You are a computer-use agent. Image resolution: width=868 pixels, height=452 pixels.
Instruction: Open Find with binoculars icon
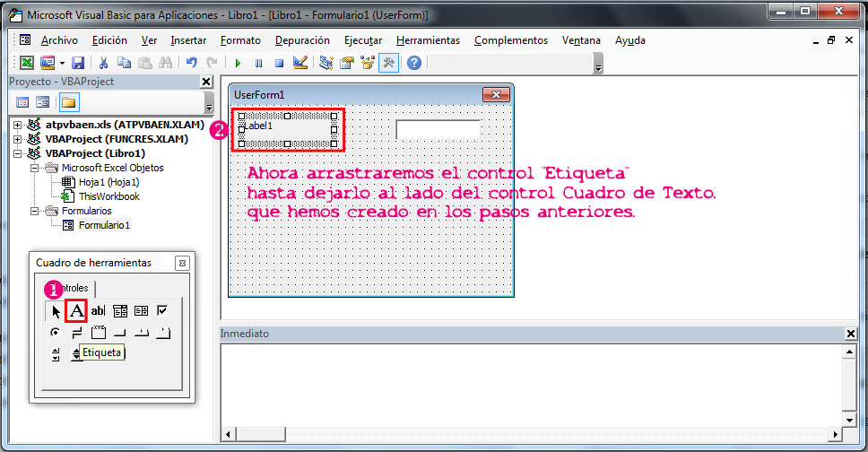(x=165, y=63)
